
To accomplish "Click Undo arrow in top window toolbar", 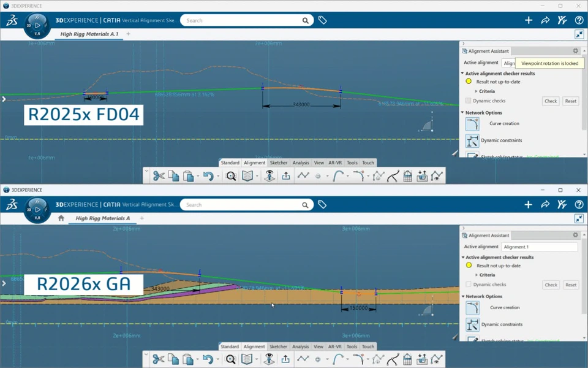I will click(208, 176).
